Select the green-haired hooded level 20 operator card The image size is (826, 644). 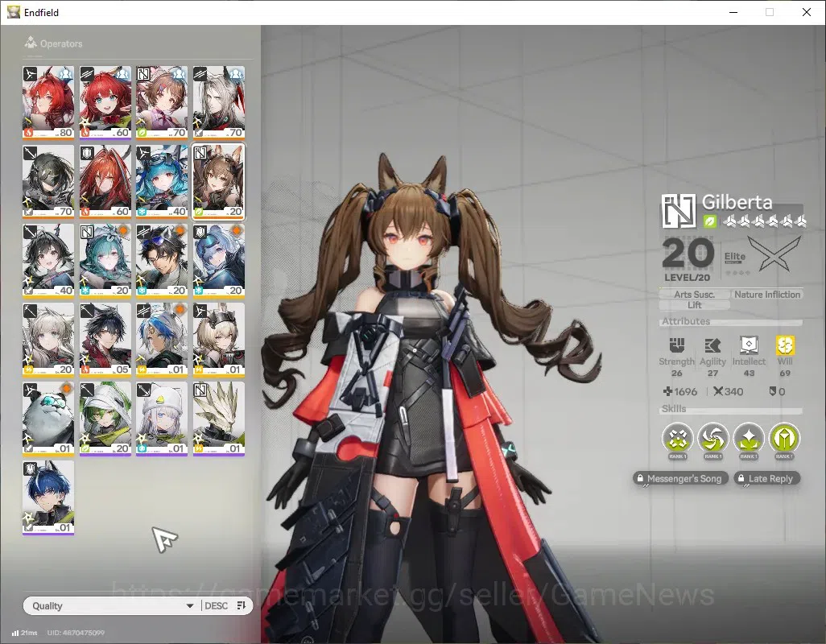coord(105,419)
